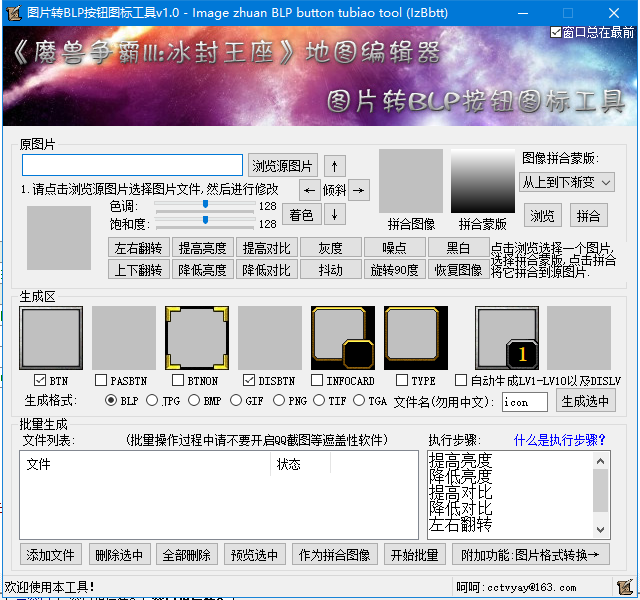Open the 从上到下渐变 mask dropdown
The width and height of the screenshot is (640, 600).
coord(567,182)
